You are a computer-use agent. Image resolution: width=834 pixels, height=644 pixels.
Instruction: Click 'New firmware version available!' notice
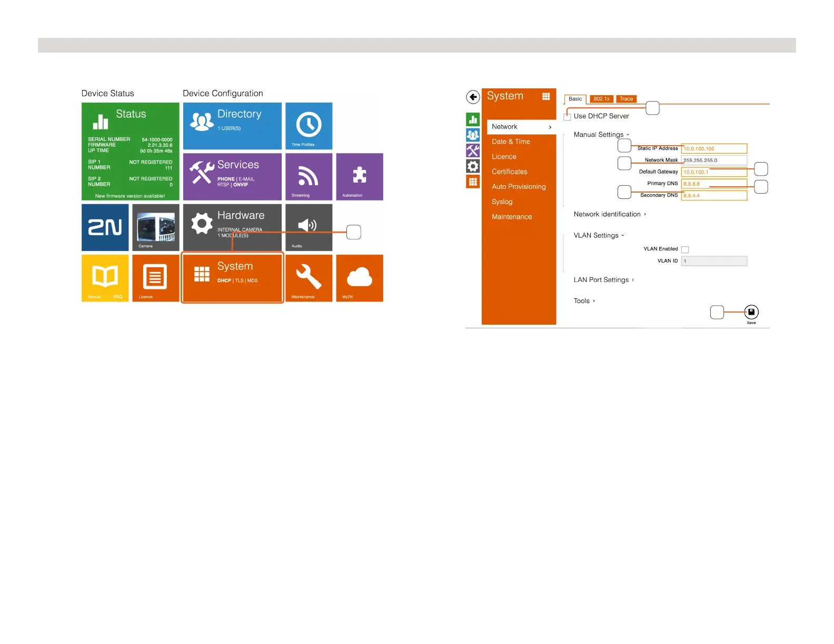(x=130, y=196)
